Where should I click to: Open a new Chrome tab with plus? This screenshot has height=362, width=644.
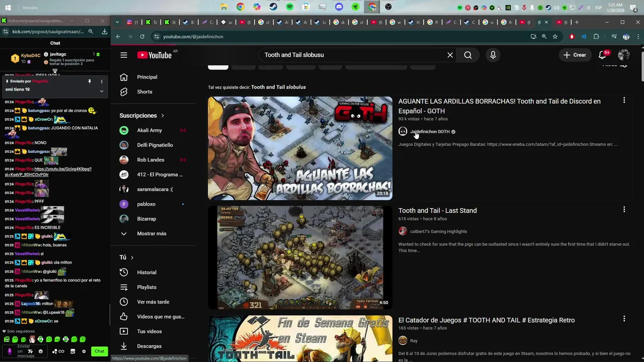pos(577,22)
